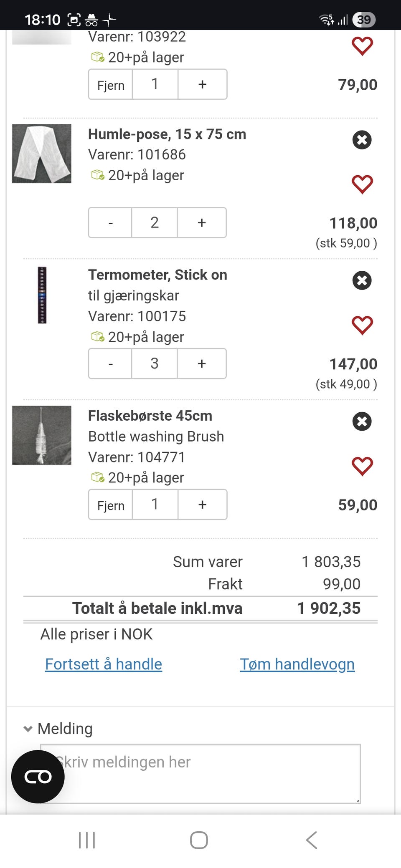Click the stock box icon under Termometer
Screen dimensions: 401x868
98,336
